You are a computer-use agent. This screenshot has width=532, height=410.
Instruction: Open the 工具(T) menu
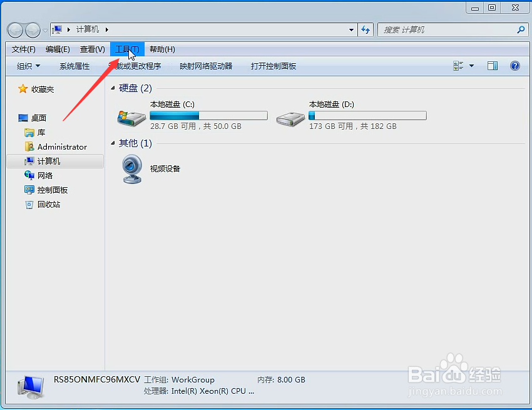127,49
